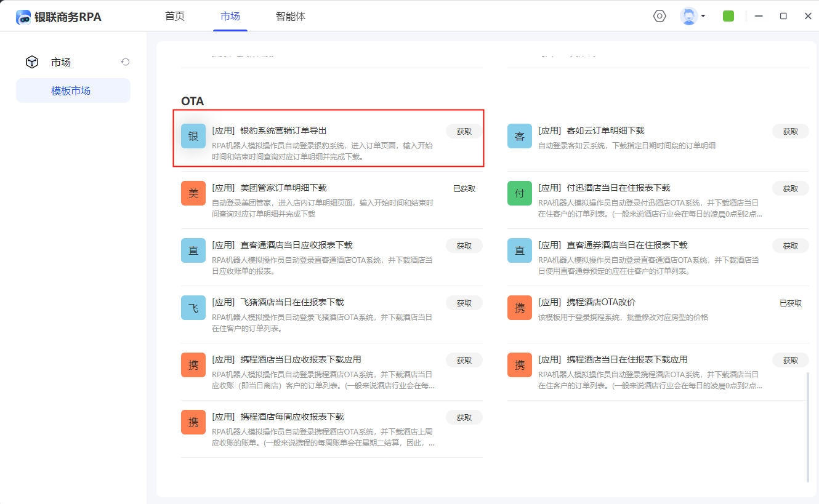This screenshot has height=504, width=819.
Task: Switch to the 首页 tab
Action: (x=175, y=17)
